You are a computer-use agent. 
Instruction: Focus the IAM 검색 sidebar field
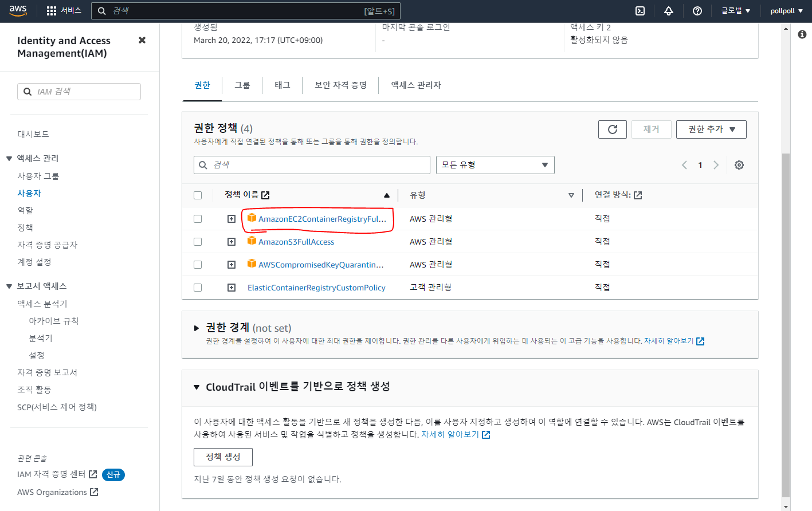[x=79, y=92]
